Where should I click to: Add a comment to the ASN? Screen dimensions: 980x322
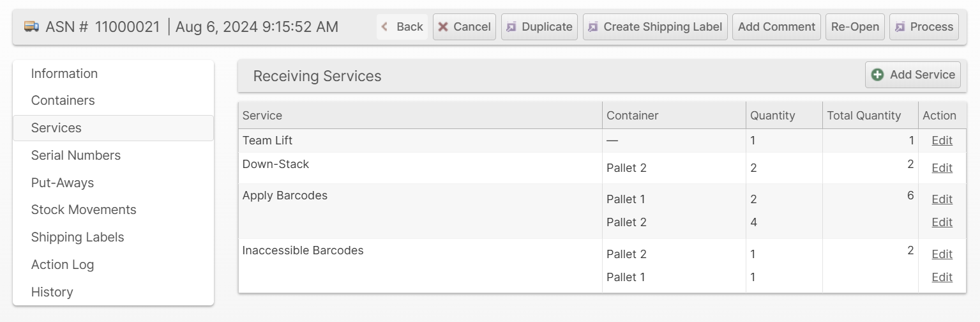[776, 27]
